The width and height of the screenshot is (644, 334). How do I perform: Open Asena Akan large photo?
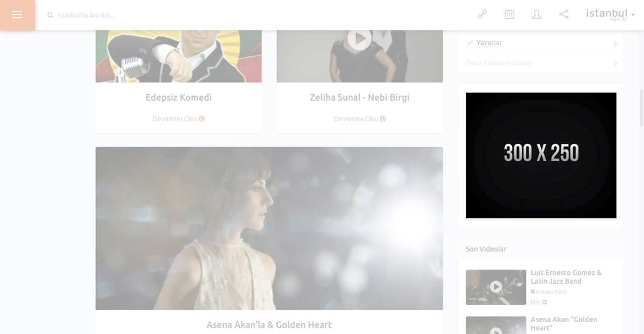pos(269,228)
